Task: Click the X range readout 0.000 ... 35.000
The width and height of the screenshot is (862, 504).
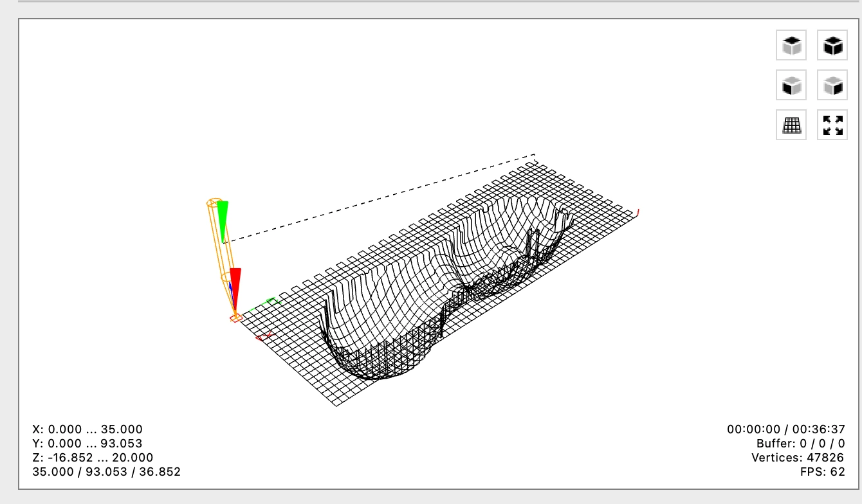Action: 87,429
